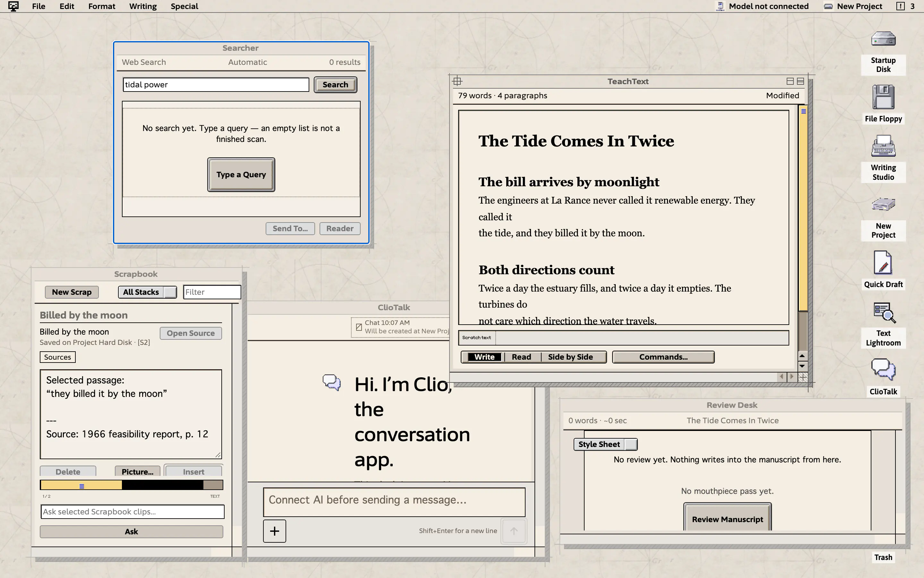Screen dimensions: 924x578
Task: Click 'Both directions count' heading in TeachText
Action: [546, 270]
